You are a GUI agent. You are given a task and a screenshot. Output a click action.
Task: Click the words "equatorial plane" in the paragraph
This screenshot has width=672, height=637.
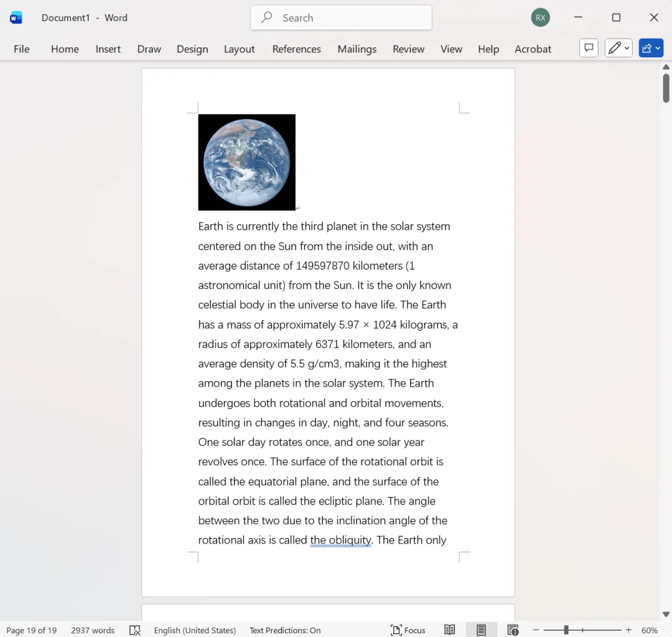point(289,481)
